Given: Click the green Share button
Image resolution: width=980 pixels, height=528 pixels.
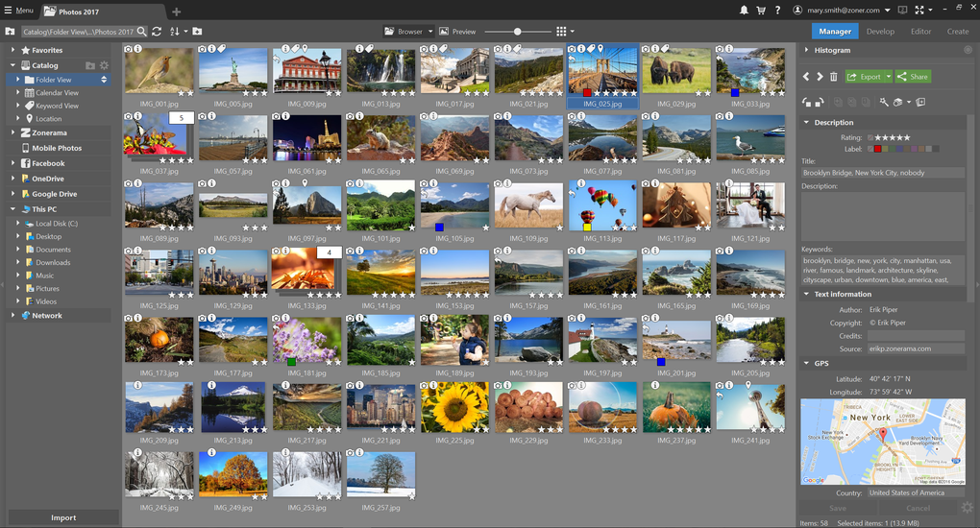Looking at the screenshot, I should pyautogui.click(x=913, y=76).
